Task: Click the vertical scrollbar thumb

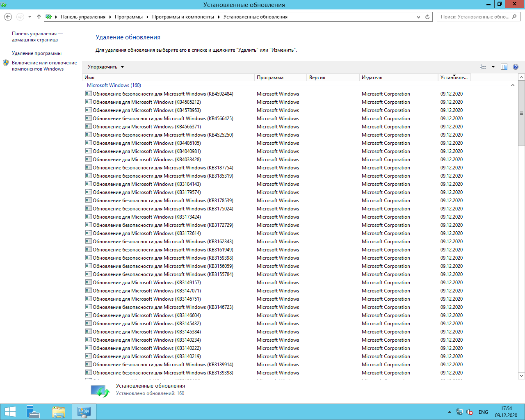Action: (x=521, y=113)
